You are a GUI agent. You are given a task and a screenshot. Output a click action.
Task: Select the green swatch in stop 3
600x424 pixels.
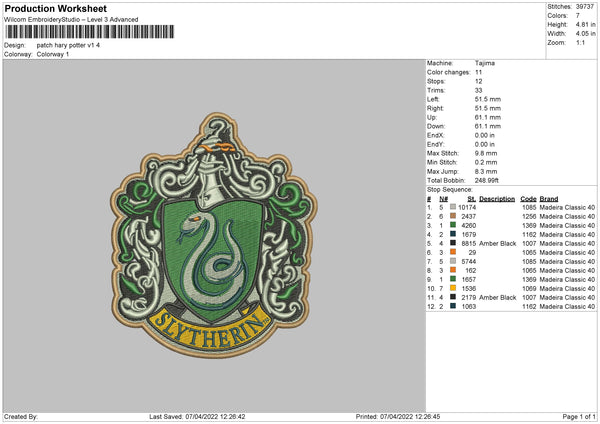[x=453, y=225]
